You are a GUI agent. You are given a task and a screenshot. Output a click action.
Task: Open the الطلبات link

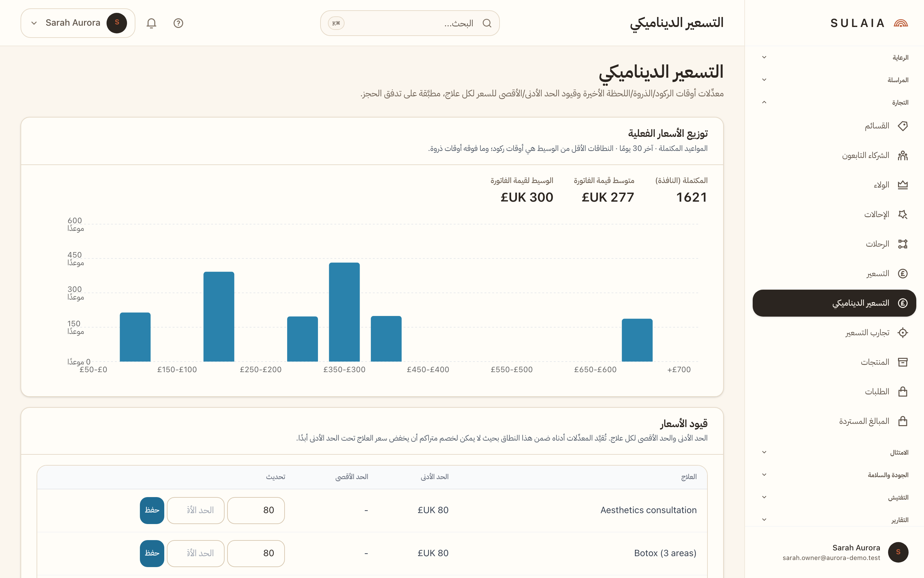(834, 392)
